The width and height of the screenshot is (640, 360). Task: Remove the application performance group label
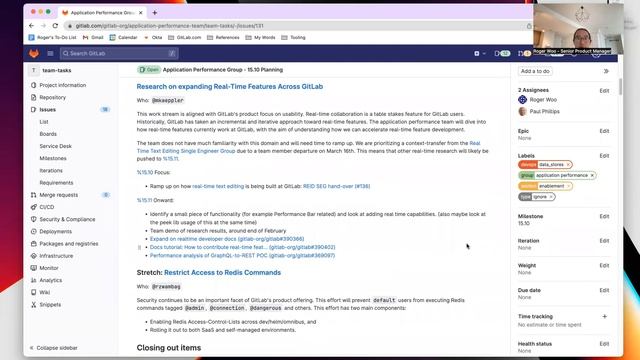pyautogui.click(x=592, y=175)
